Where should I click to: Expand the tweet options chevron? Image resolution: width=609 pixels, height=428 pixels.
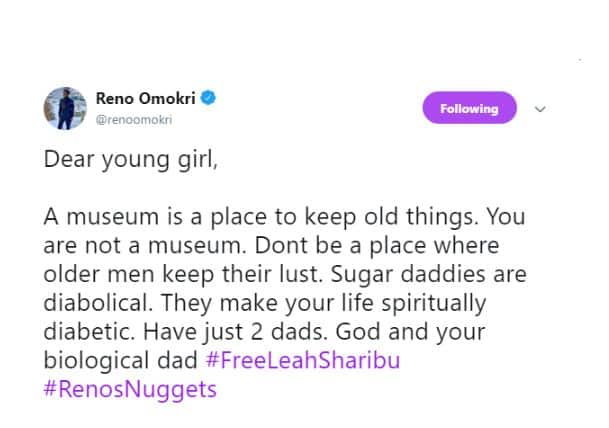click(x=541, y=108)
